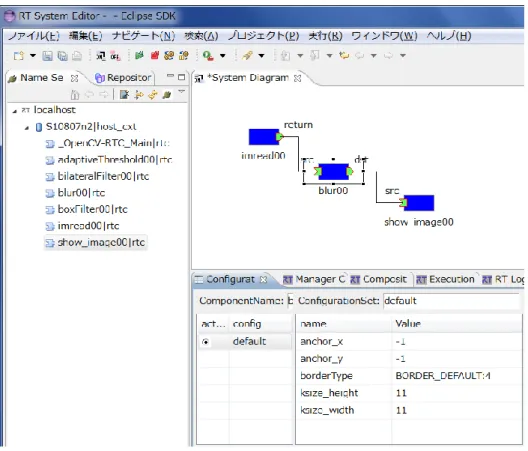The width and height of the screenshot is (528, 451).
Task: Click the New wizard toolbar icon
Action: pyautogui.click(x=19, y=56)
